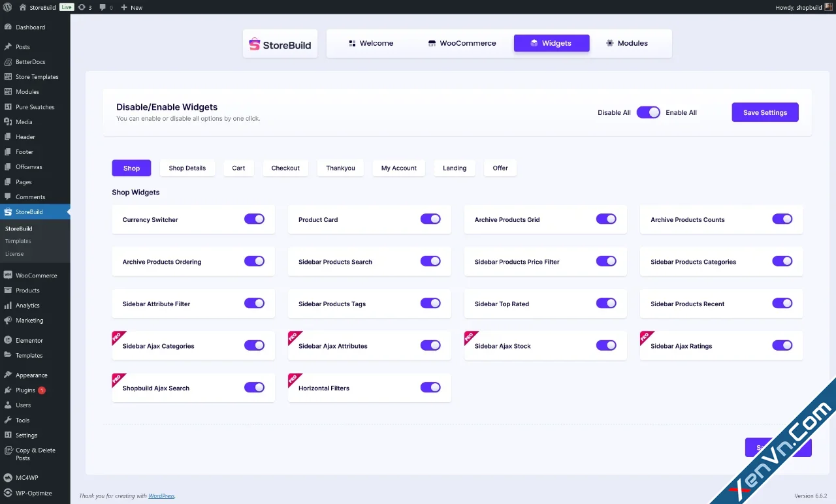Click the Plugins plug icon in sidebar

click(x=8, y=390)
